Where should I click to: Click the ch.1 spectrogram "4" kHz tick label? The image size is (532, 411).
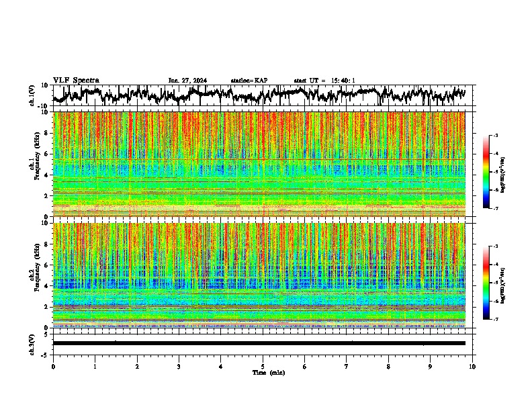point(46,175)
